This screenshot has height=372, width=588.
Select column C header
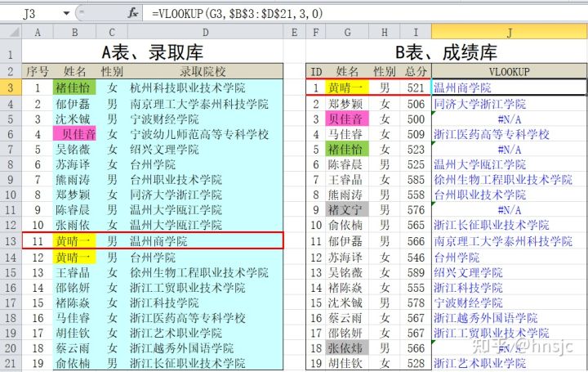112,32
